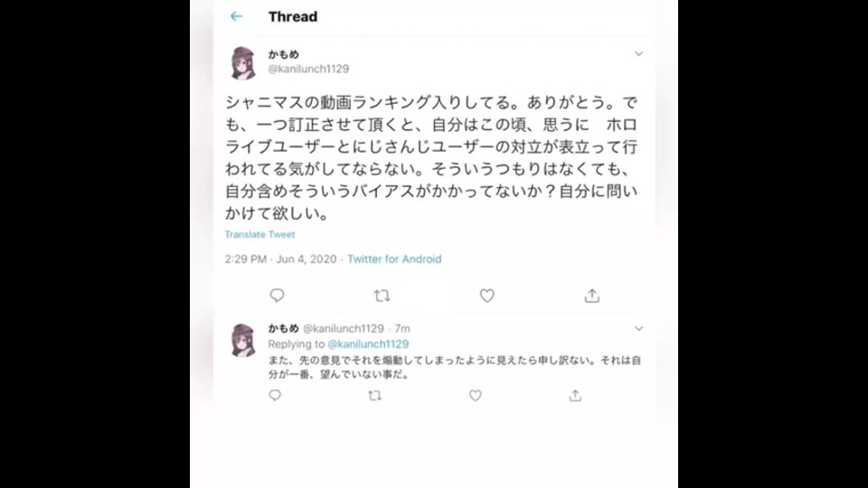The width and height of the screenshot is (868, 488).
Task: Open @kanilunch1129 mention in Replying to
Action: [368, 344]
